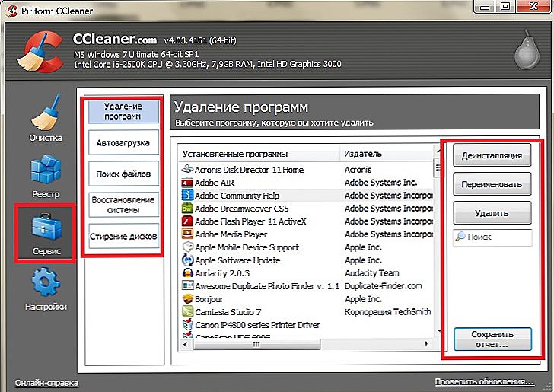The image size is (554, 392).
Task: Click the vertical scrollbar thumb
Action: click(x=438, y=167)
